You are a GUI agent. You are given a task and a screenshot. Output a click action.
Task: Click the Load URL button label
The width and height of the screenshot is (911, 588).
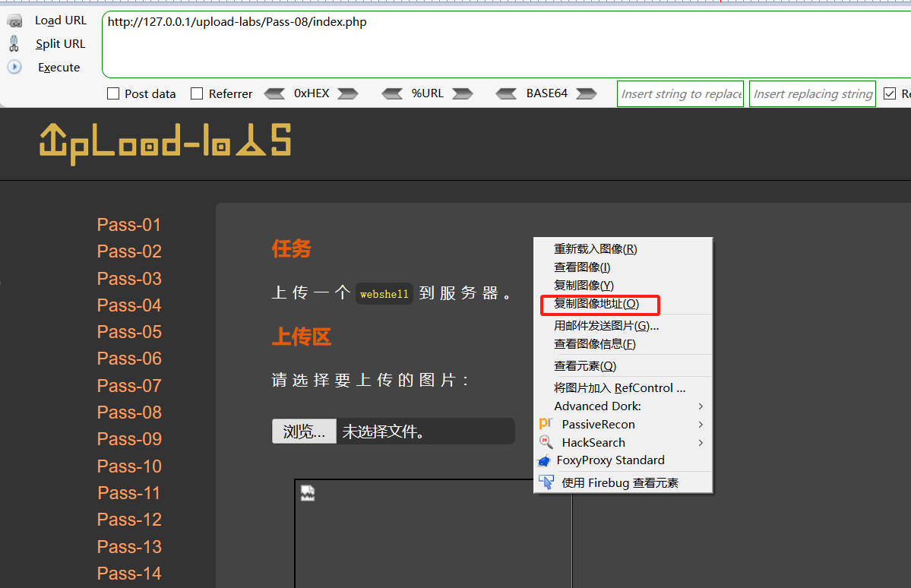(61, 21)
